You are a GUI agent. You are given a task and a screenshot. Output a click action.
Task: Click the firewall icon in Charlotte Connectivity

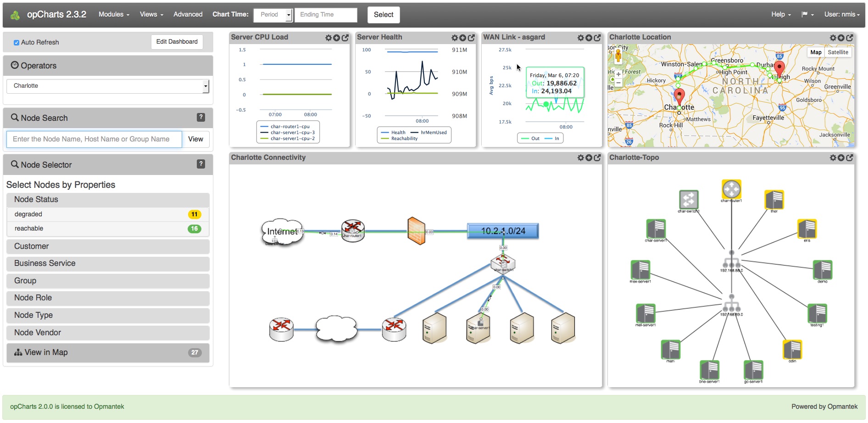417,231
